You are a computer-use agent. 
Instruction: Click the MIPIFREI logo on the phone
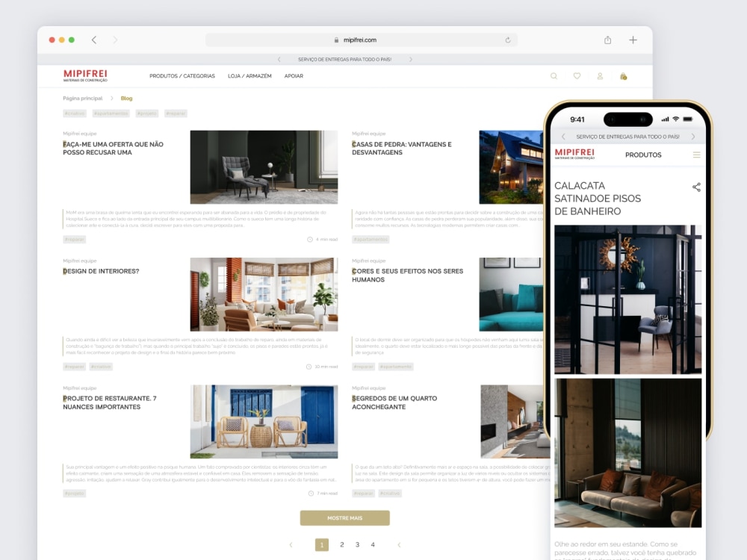point(574,154)
